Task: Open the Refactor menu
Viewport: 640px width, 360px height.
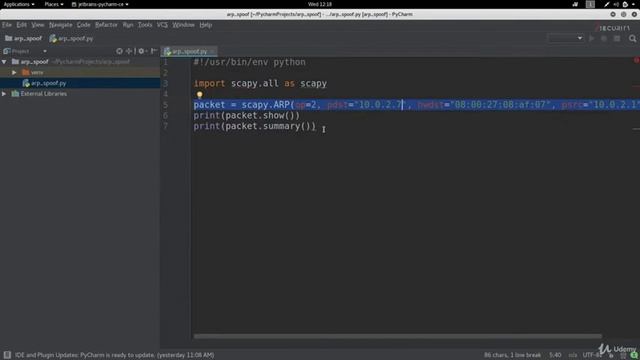Action: pos(106,25)
